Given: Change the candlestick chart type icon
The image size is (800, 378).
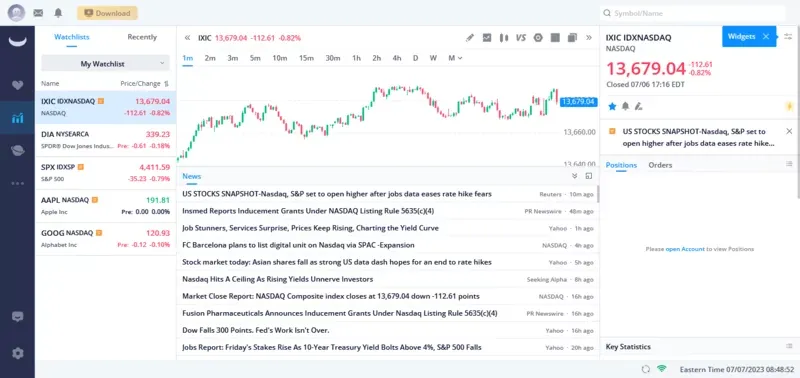Looking at the screenshot, I should 504,37.
